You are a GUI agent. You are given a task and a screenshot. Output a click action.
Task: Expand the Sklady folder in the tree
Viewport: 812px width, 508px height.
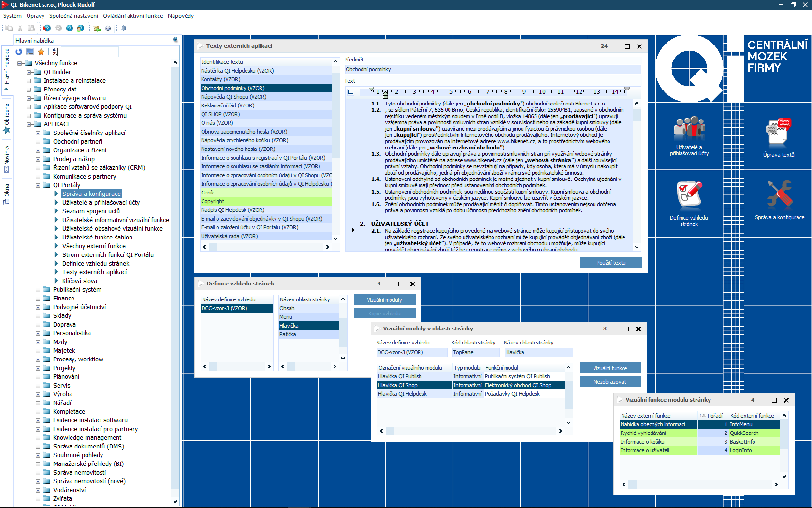pos(38,316)
